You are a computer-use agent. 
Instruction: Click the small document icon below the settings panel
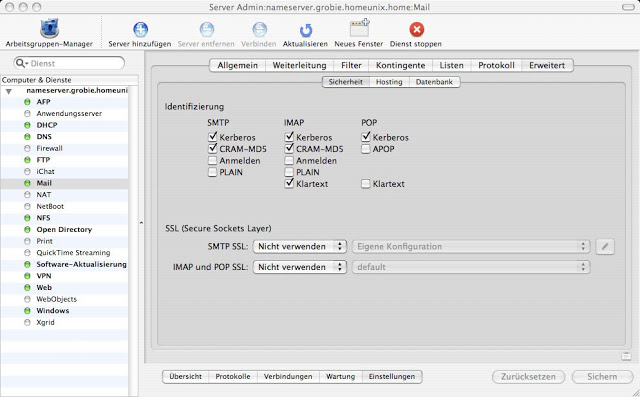click(x=626, y=356)
